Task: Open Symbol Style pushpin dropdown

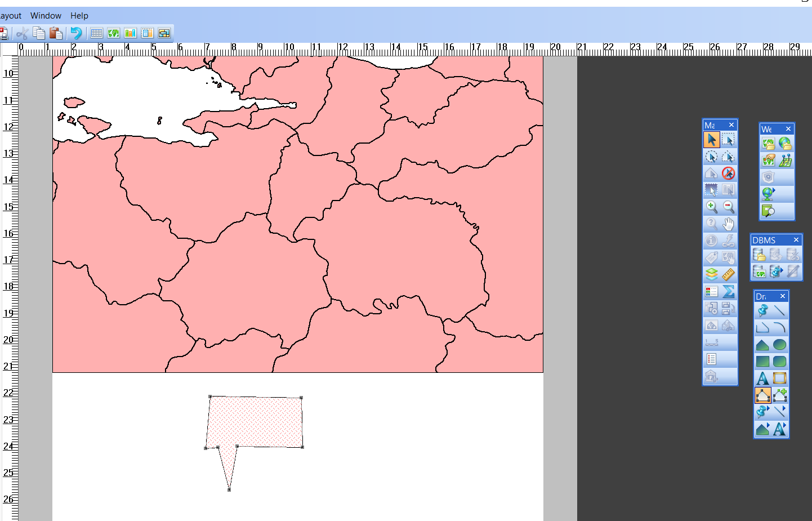Action: tap(762, 412)
